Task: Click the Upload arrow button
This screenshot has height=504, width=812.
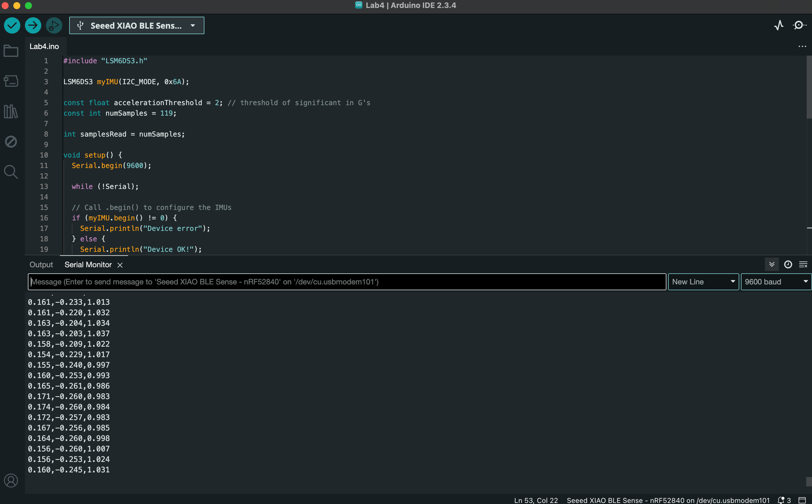Action: (x=33, y=25)
